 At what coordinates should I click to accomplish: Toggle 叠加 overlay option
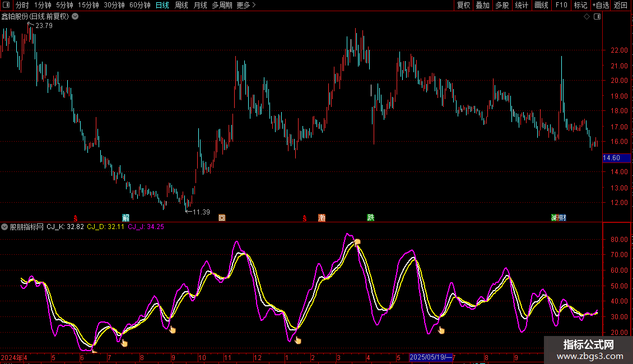(x=482, y=5)
